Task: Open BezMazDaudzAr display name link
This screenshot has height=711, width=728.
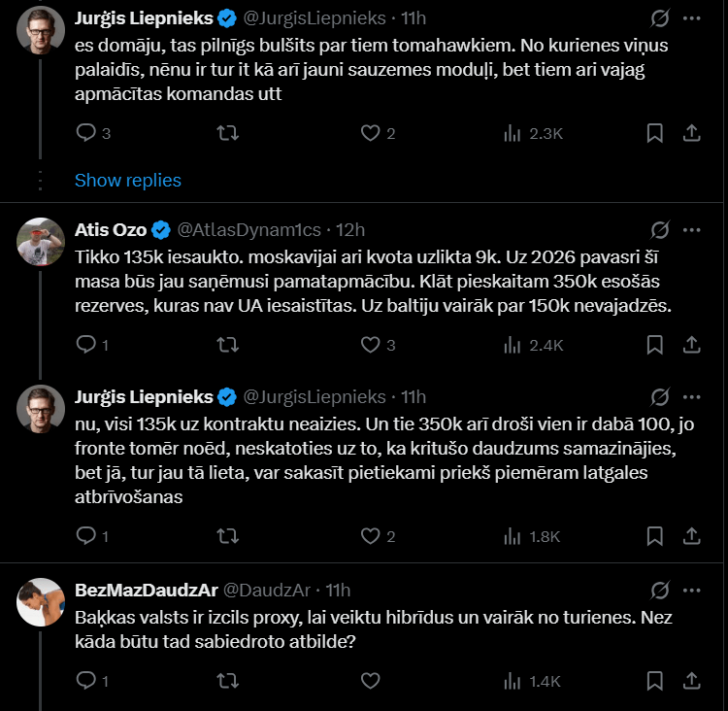Action: click(x=146, y=590)
